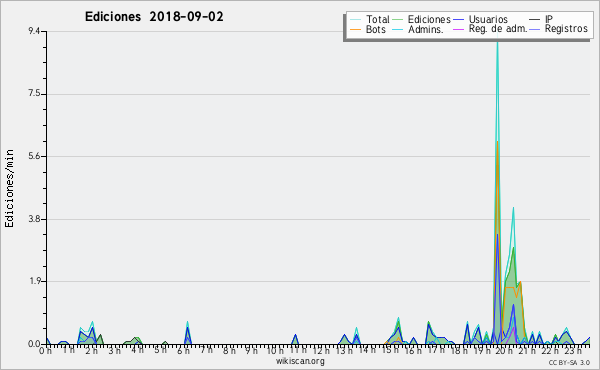Click the '22 h' x-axis label
The width and height of the screenshot is (600, 370).
click(x=550, y=351)
